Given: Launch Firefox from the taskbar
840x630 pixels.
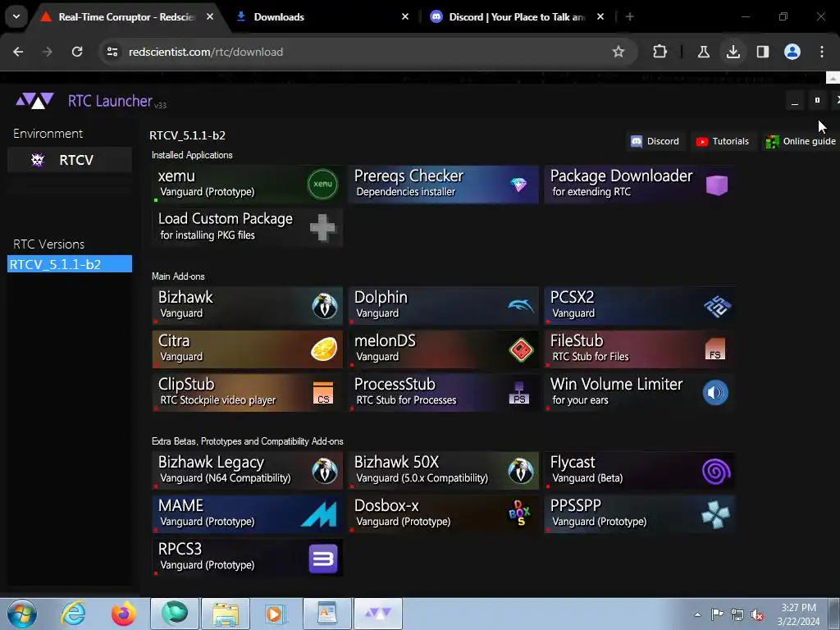Looking at the screenshot, I should tap(123, 614).
